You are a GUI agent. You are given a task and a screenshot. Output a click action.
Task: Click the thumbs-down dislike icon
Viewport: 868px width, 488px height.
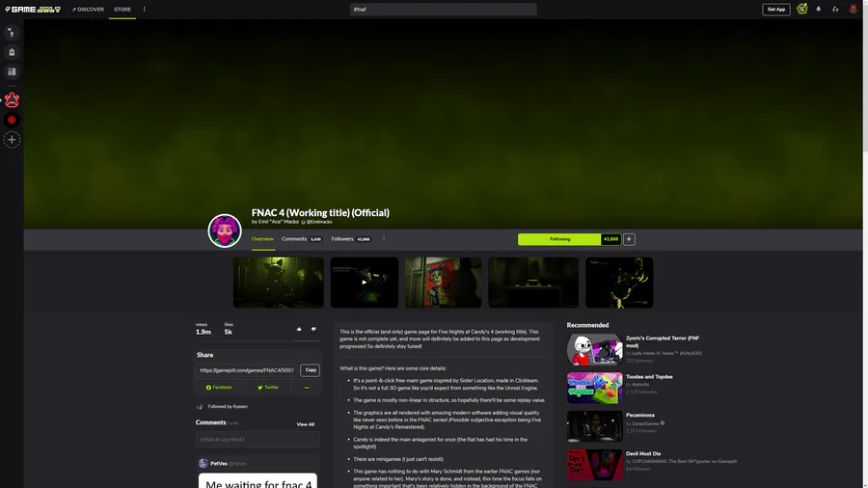[313, 329]
